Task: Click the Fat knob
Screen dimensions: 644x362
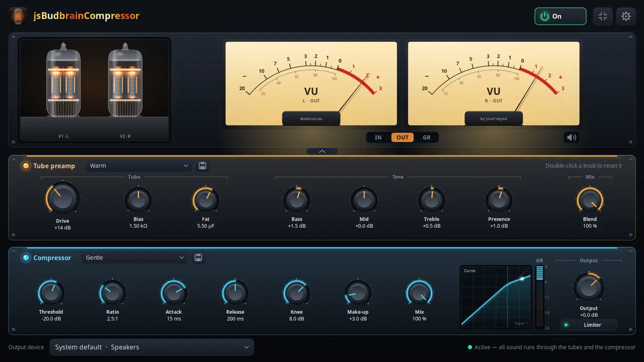Action: 205,200
